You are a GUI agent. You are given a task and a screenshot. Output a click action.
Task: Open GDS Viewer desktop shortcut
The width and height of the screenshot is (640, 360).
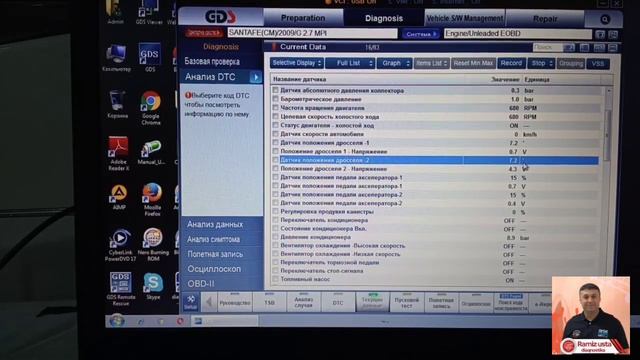click(149, 11)
